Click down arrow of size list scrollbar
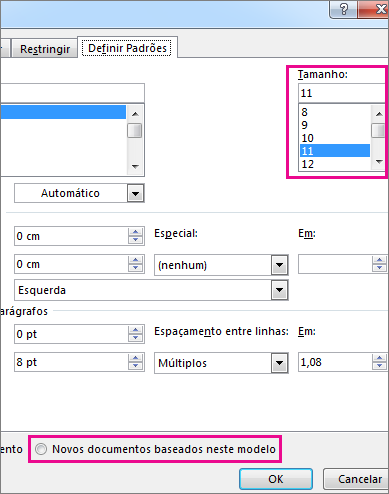Image resolution: width=389 pixels, height=494 pixels. [x=379, y=162]
